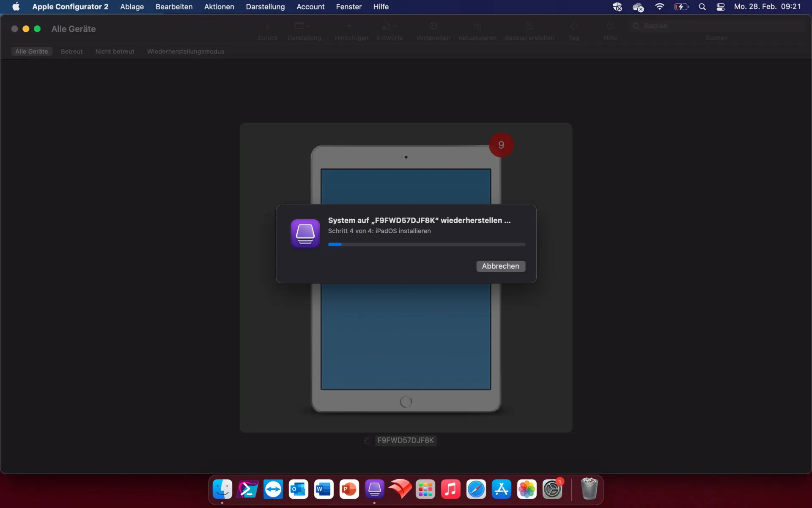Click the iPadOS install progress bar
Screen dimensions: 812x508
point(427,245)
